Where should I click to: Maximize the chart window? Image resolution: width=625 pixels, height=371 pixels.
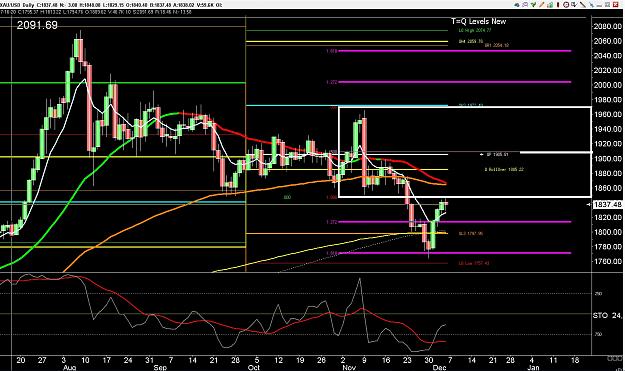pos(607,5)
